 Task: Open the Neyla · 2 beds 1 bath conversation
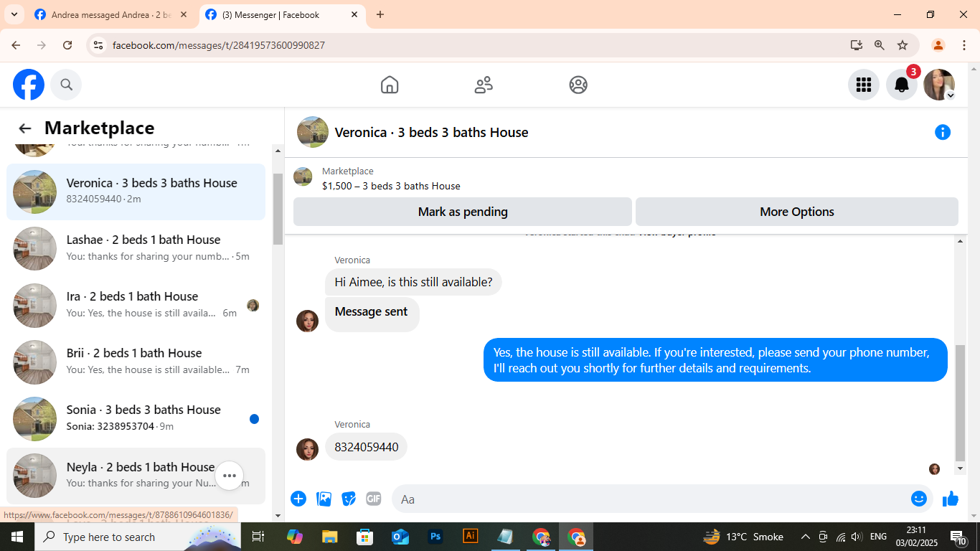136,476
